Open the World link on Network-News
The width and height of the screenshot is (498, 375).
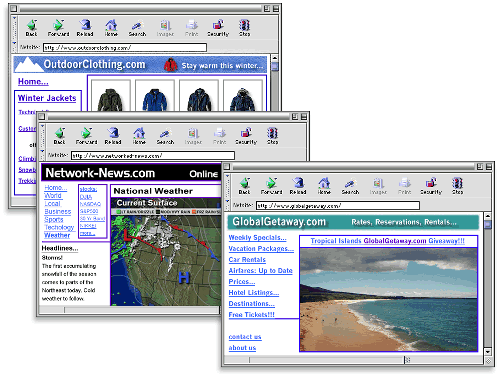tap(53, 196)
